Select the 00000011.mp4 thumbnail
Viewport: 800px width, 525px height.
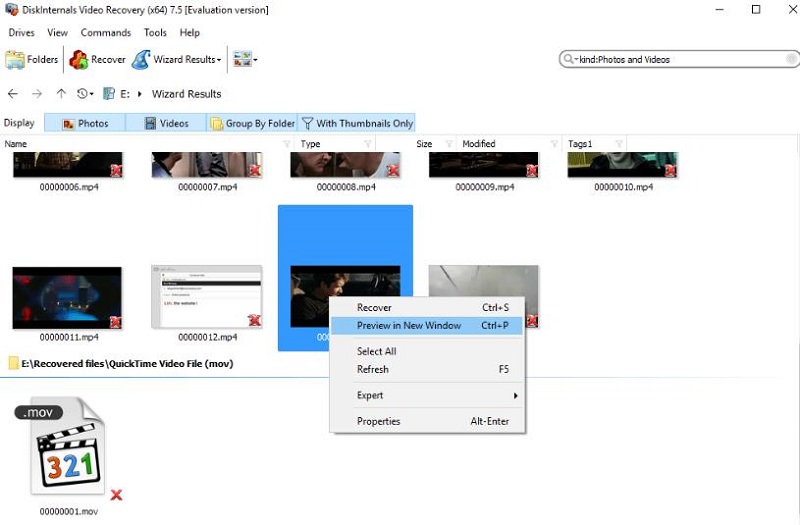[67, 298]
